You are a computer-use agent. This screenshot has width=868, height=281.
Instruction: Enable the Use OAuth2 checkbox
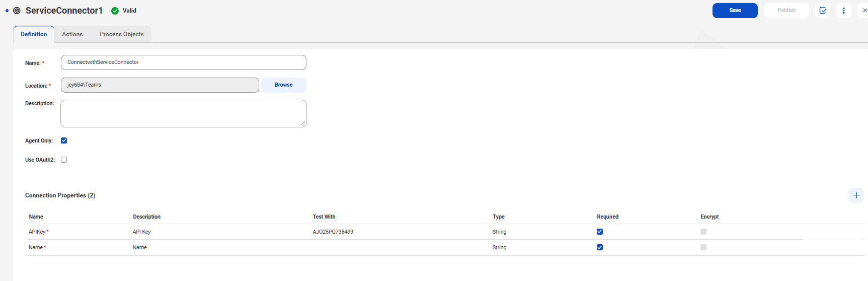[64, 160]
